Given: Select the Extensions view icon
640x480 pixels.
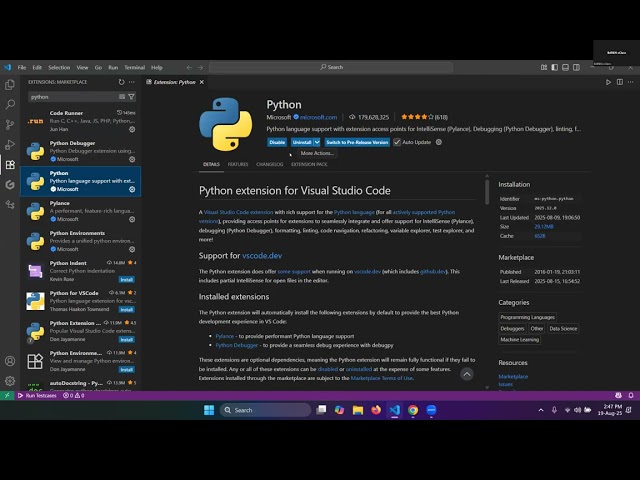Looking at the screenshot, I should click(10, 164).
